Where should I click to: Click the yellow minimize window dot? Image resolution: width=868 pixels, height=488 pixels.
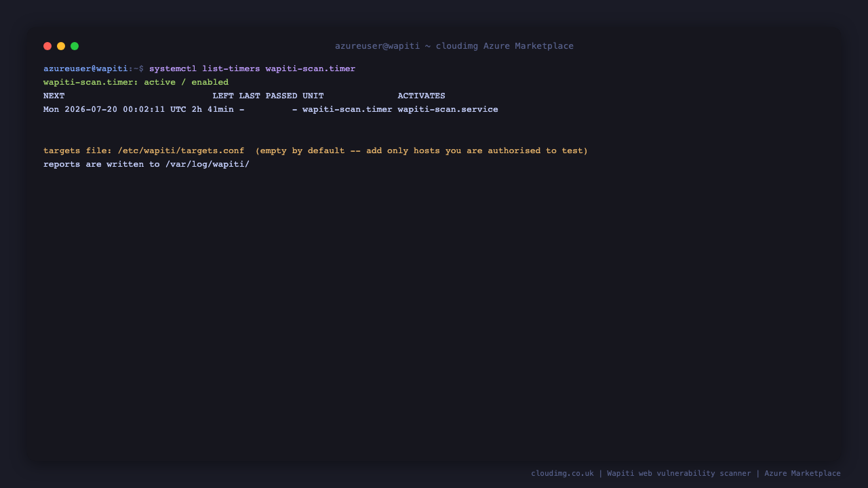(x=61, y=46)
